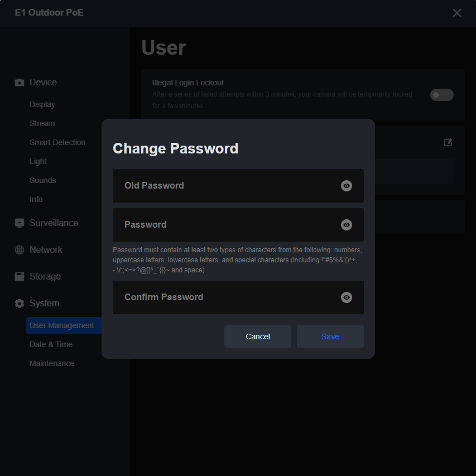This screenshot has width=476, height=476.
Task: Reveal Confirm Password with eye icon
Action: click(346, 297)
